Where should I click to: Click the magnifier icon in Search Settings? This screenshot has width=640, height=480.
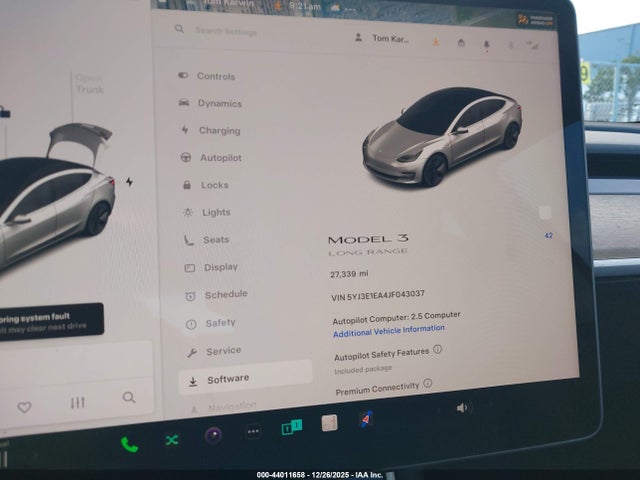click(x=179, y=29)
